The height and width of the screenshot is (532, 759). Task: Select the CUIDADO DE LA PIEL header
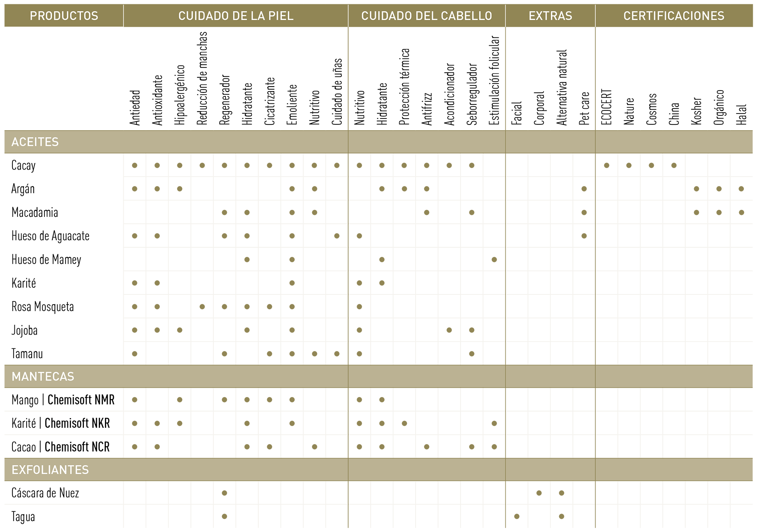[x=236, y=16]
